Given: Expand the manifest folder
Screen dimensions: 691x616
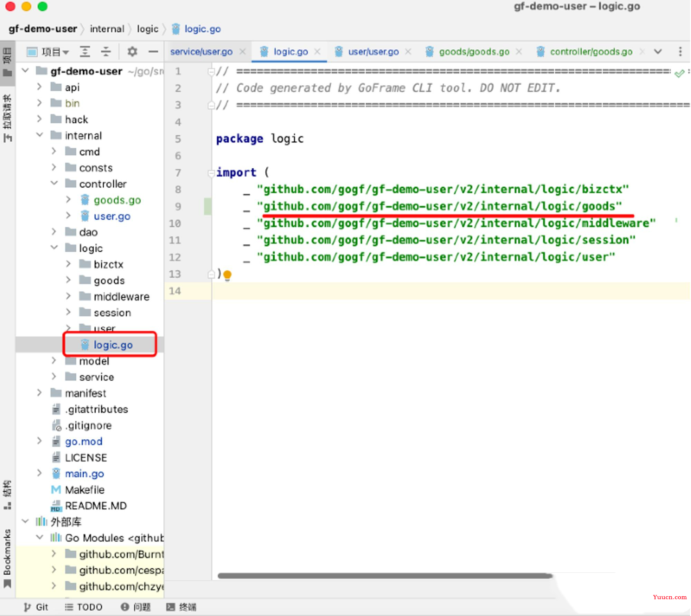Looking at the screenshot, I should point(39,393).
